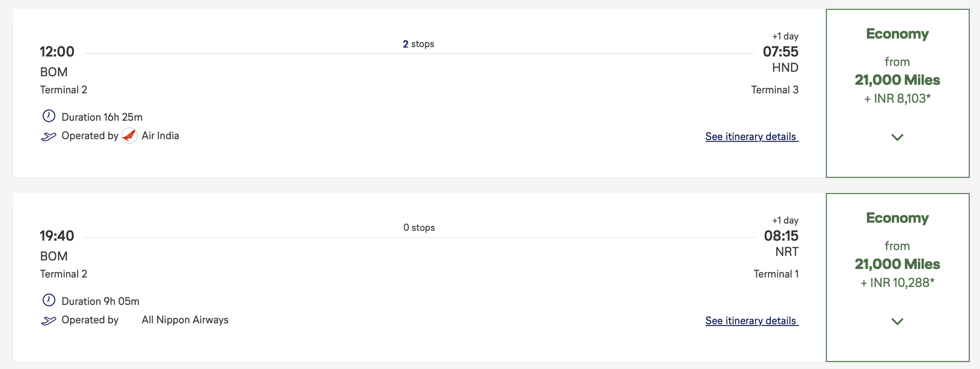Screen dimensions: 980x369
Task: Open itinerary details for the Air India flight
Action: (x=752, y=137)
